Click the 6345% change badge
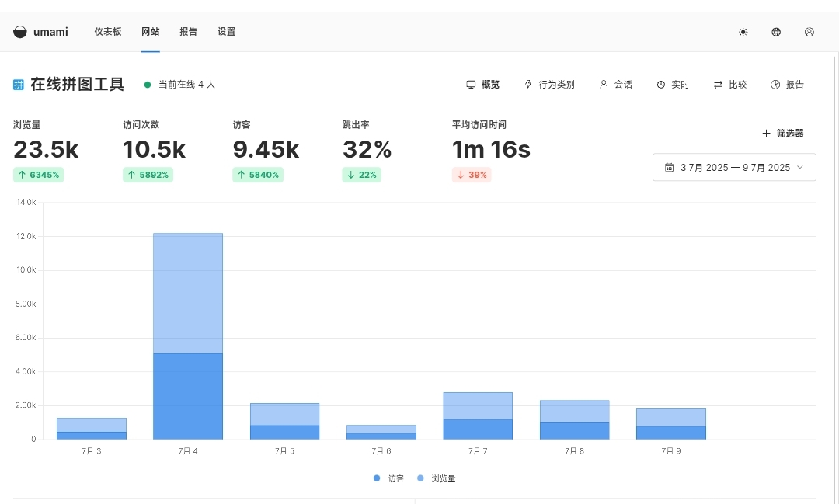The width and height of the screenshot is (839, 504). tap(39, 175)
